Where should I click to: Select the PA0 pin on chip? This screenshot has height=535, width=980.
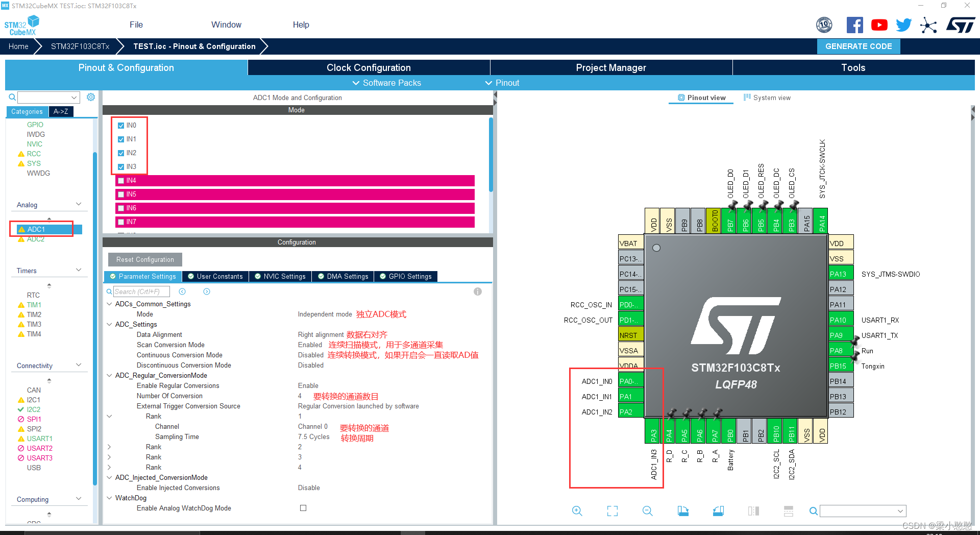pos(631,381)
